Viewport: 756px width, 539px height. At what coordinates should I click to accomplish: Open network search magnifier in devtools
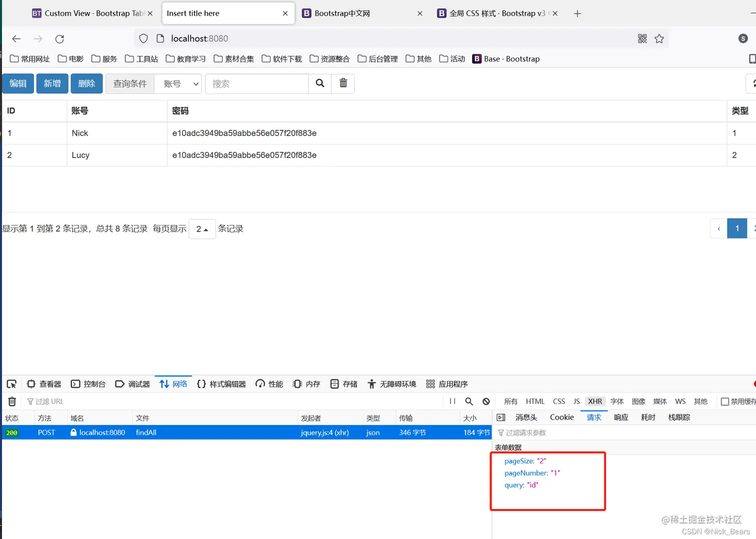469,401
